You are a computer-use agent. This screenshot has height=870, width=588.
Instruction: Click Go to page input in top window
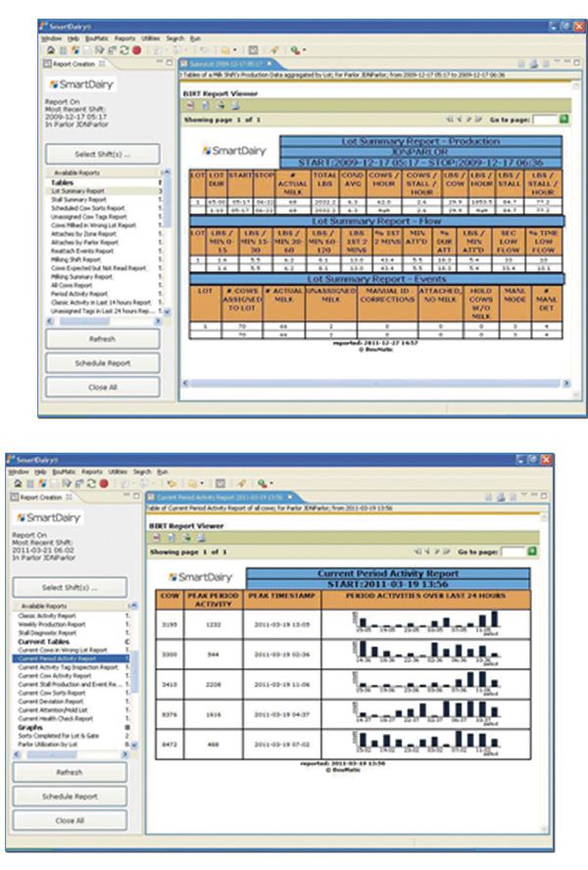[x=545, y=120]
